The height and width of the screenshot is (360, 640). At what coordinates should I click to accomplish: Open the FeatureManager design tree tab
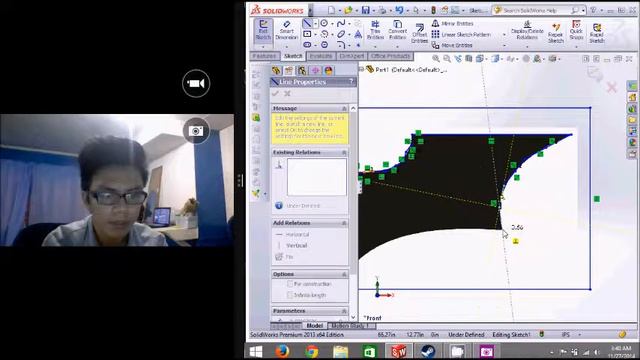tap(276, 71)
